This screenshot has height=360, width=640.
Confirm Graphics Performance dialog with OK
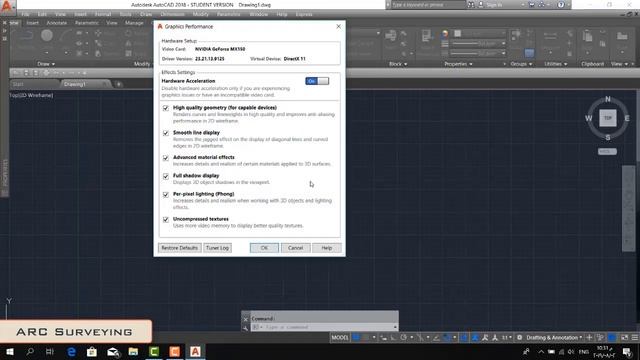click(264, 248)
